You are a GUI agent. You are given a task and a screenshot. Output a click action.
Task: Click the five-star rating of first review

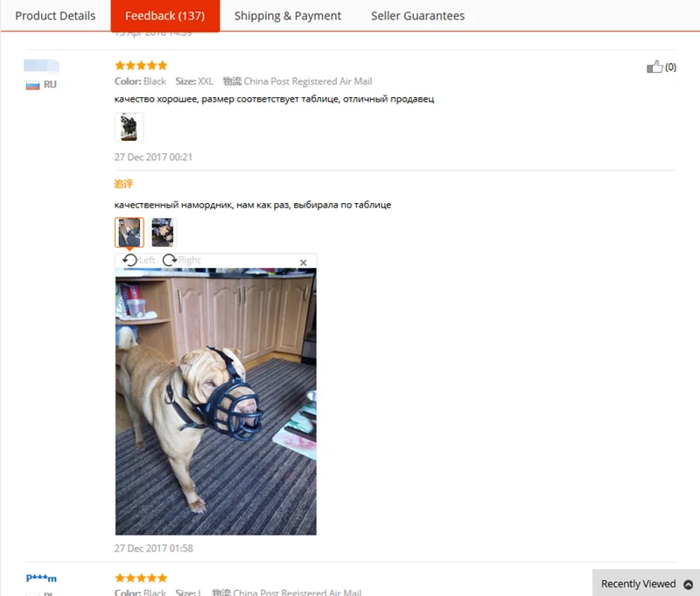(141, 66)
